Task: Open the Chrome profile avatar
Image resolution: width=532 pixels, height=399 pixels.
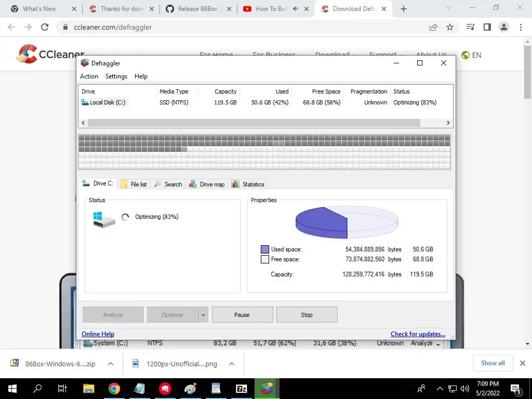Action: pos(504,27)
